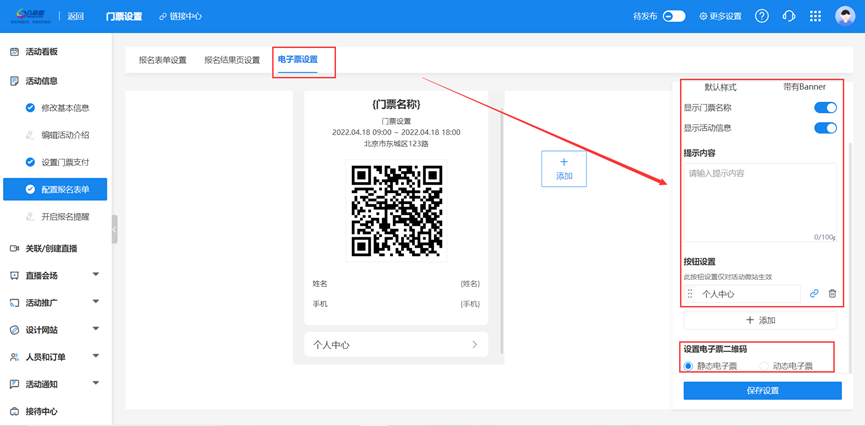Screen dimensions: 865x426
Task: Switch to the 报名结果页设置 tab
Action: (x=232, y=60)
